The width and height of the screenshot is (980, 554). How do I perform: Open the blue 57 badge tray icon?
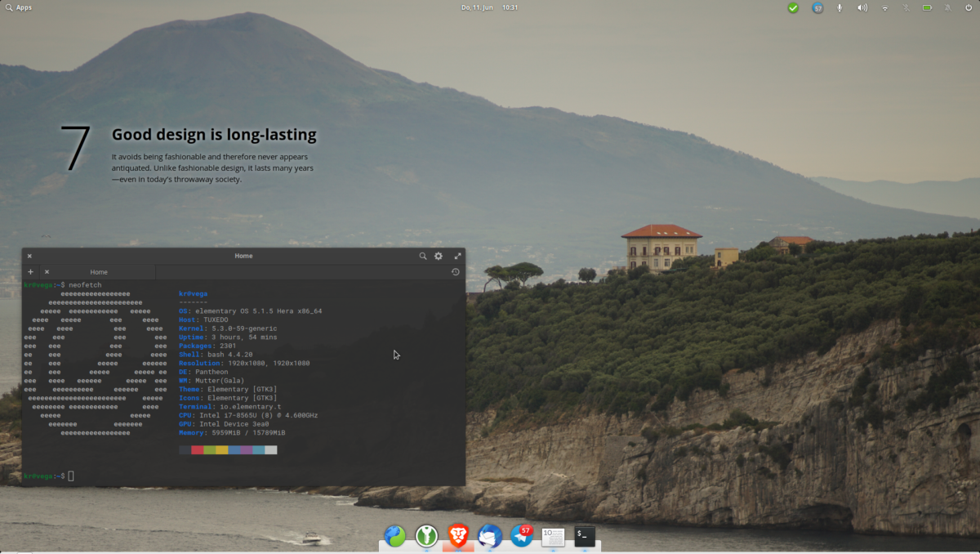click(x=817, y=7)
